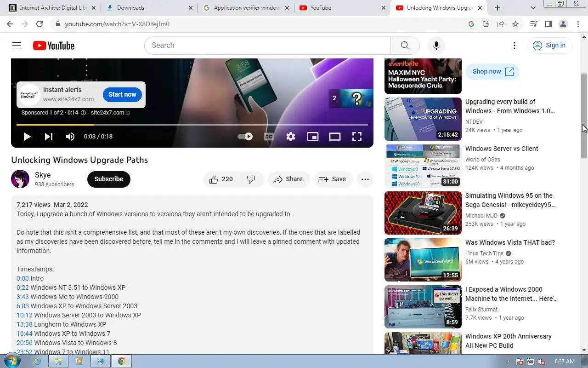Viewport: 588px width, 368px height.
Task: Switch to miniplayer mode
Action: point(313,137)
